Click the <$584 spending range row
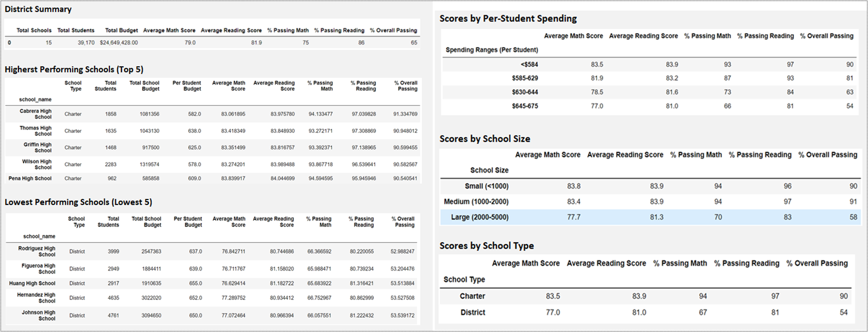 (651, 65)
